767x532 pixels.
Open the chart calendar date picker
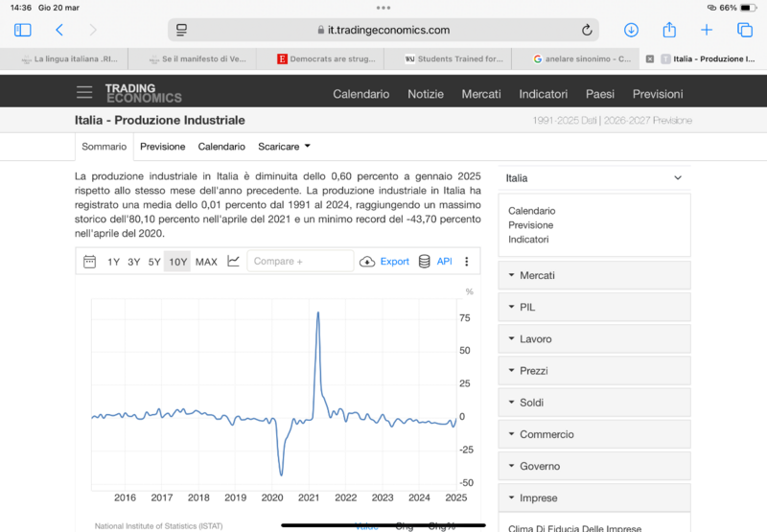[90, 262]
